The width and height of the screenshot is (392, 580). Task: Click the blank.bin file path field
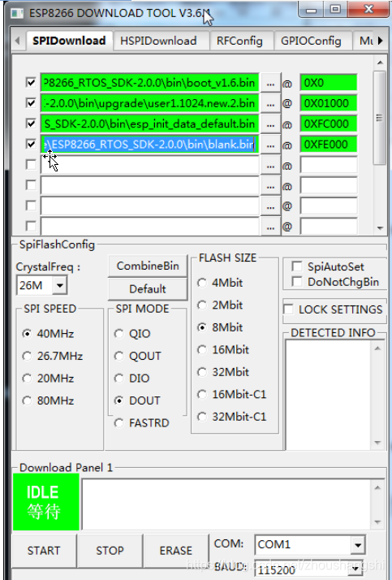[x=149, y=145]
